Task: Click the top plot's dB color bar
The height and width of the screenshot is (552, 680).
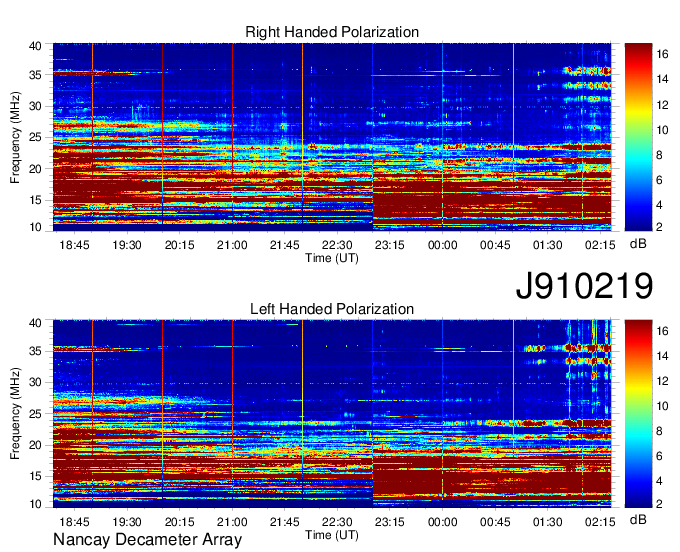Action: tap(638, 137)
